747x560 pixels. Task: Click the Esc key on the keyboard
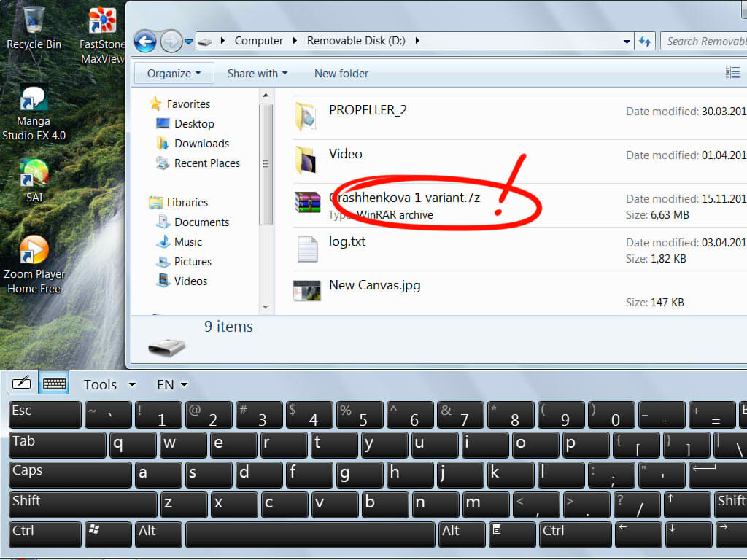(x=45, y=414)
